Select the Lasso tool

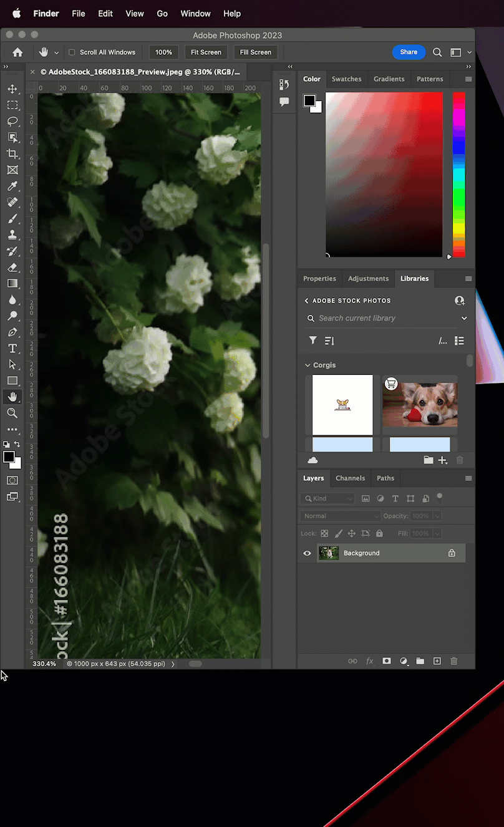click(12, 122)
